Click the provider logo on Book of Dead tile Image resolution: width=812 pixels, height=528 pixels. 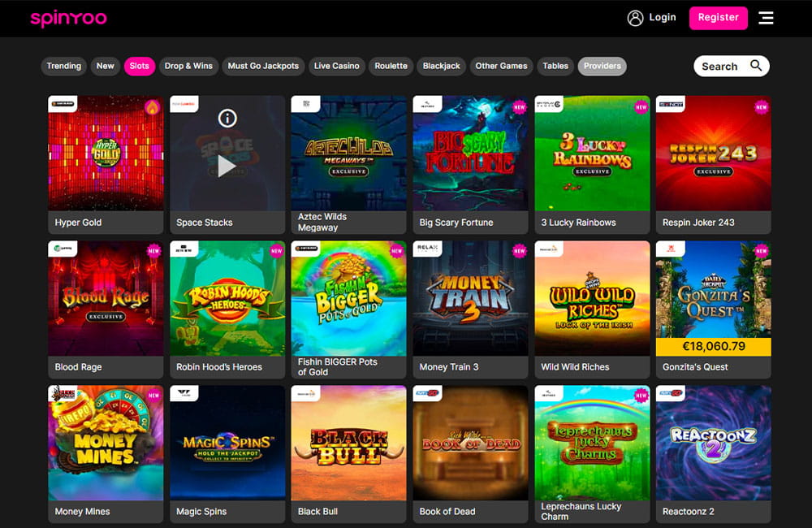(427, 393)
